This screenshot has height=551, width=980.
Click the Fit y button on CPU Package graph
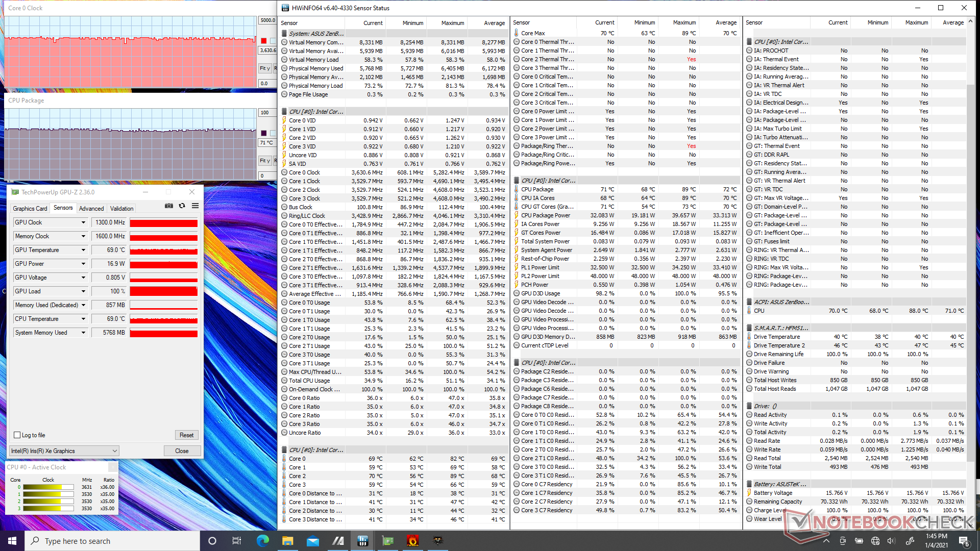[264, 160]
